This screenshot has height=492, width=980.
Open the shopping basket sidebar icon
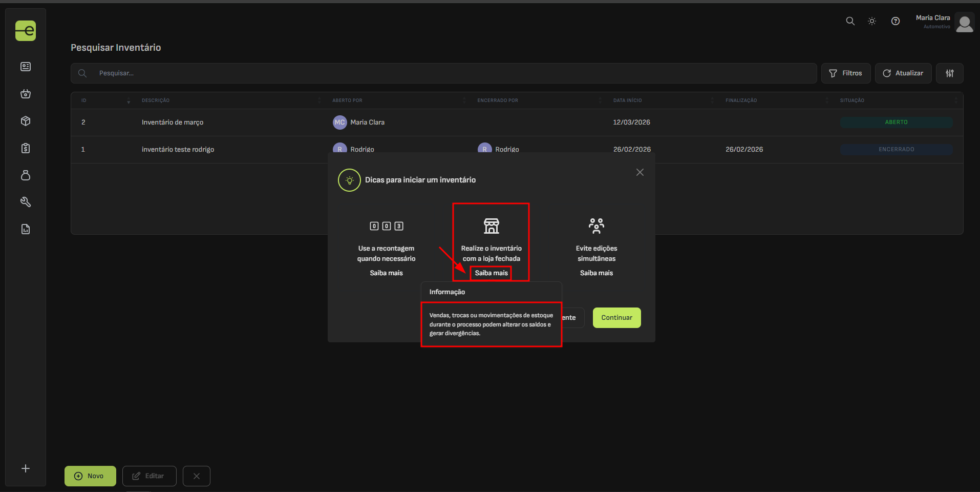pos(26,94)
